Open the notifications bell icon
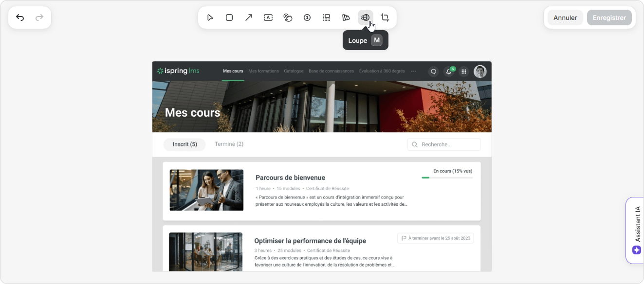 pyautogui.click(x=449, y=71)
